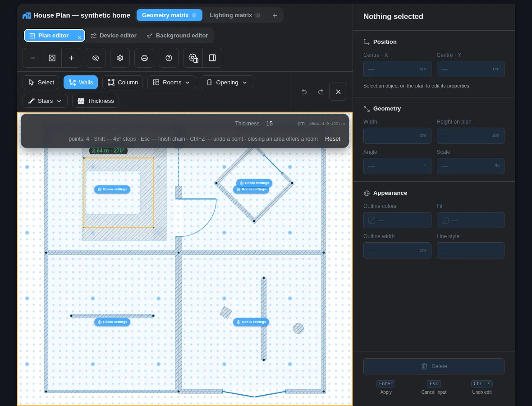Fit the plan to view using the centre icon

click(x=52, y=58)
